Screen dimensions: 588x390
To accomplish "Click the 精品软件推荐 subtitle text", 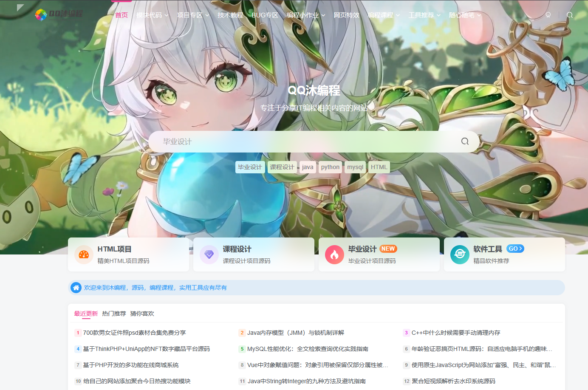I will coord(491,261).
